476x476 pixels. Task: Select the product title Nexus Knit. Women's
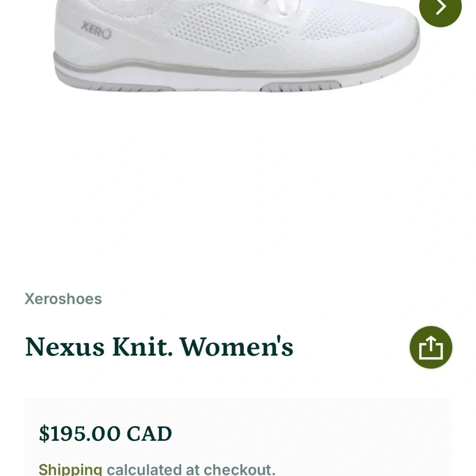159,347
